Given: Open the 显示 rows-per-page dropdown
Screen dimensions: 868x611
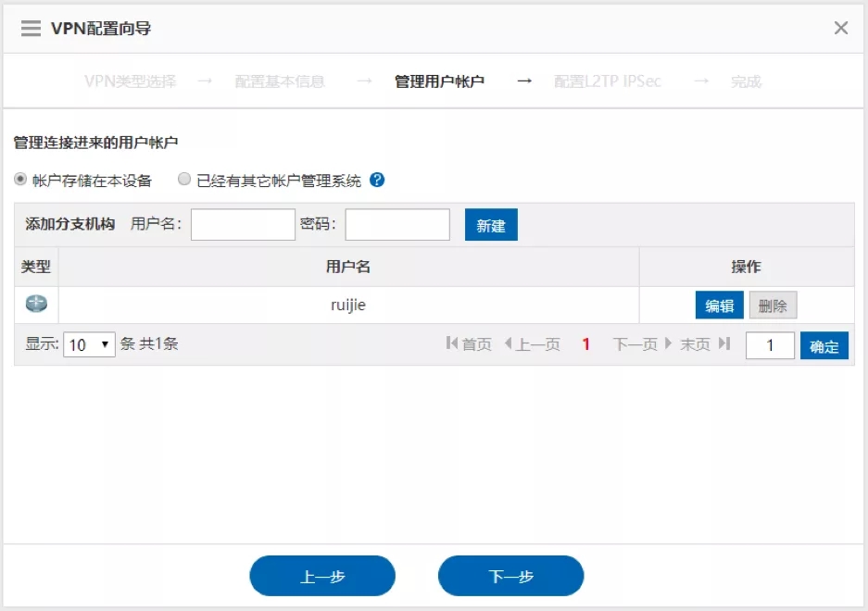Looking at the screenshot, I should (89, 344).
